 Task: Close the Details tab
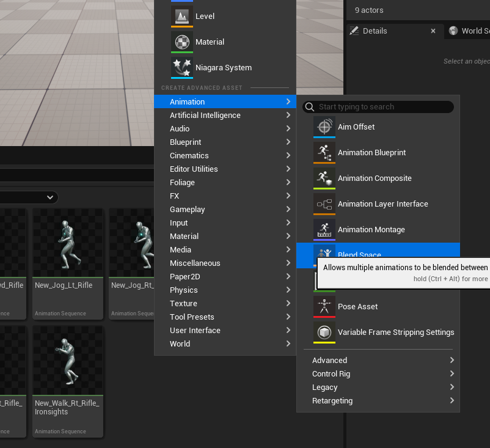tap(433, 31)
